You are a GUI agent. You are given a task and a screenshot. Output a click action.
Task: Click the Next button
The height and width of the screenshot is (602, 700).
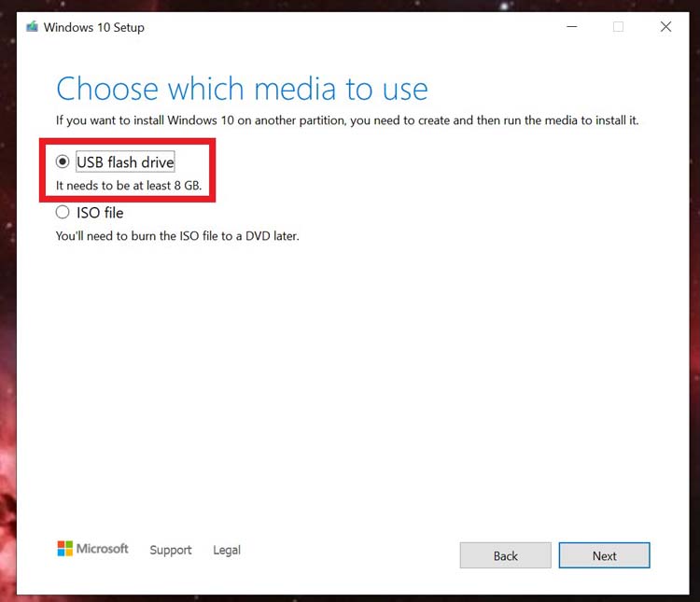(x=604, y=555)
